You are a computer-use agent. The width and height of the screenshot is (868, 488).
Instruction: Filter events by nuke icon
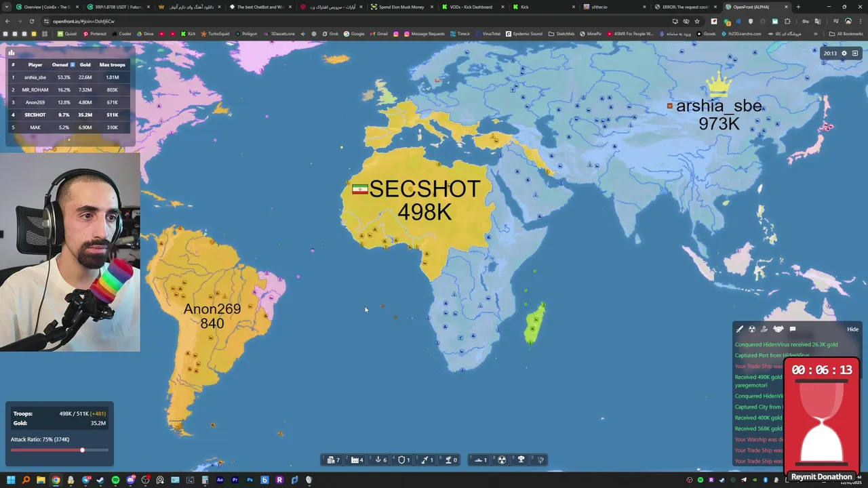click(x=752, y=329)
